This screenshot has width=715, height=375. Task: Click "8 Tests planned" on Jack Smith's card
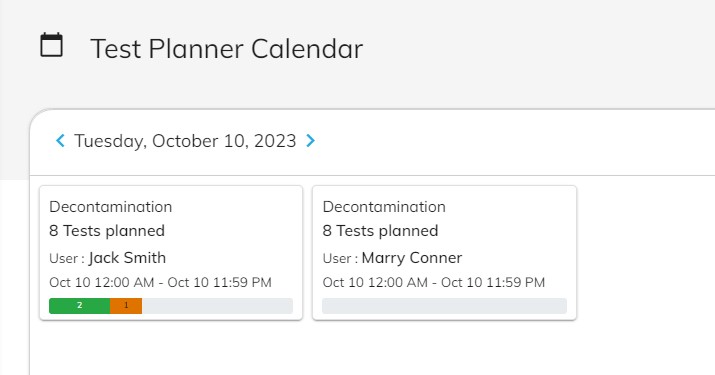[107, 231]
